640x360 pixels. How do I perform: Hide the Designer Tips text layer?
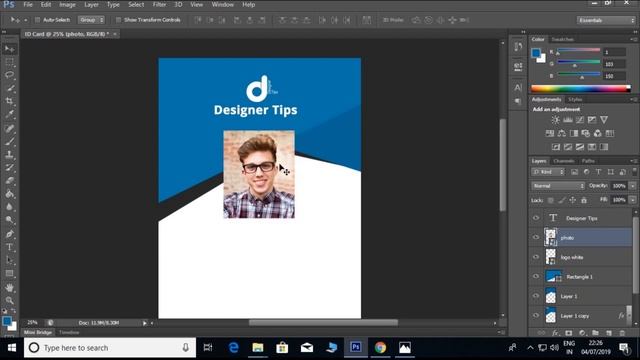click(x=536, y=218)
